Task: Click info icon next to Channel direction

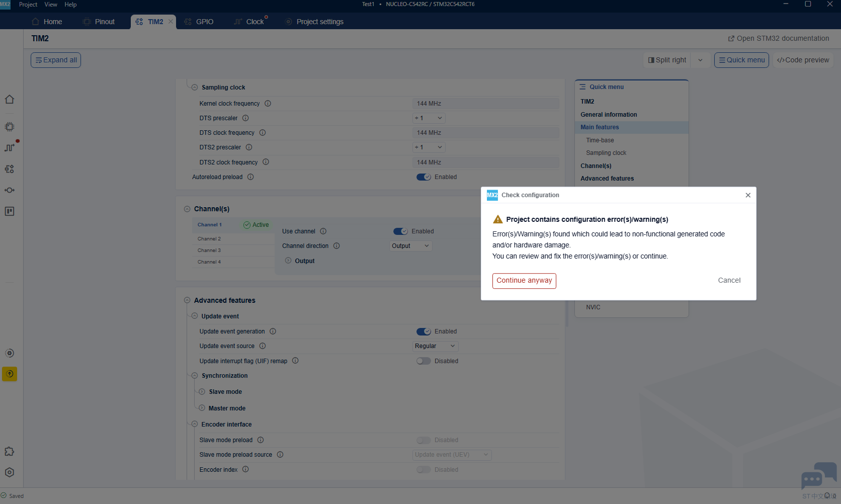Action: [337, 246]
